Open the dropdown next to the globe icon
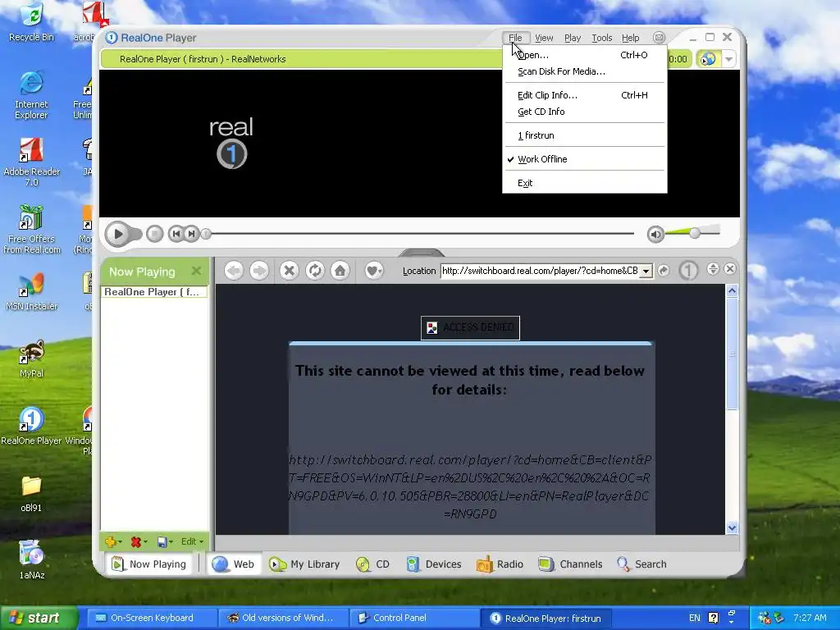 click(x=729, y=59)
